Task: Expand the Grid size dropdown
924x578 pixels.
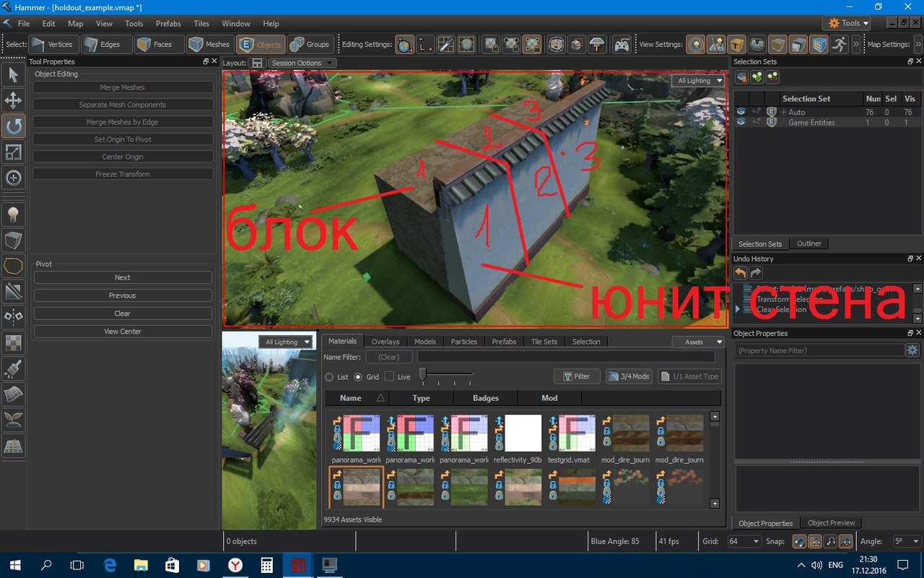Action: coord(744,541)
